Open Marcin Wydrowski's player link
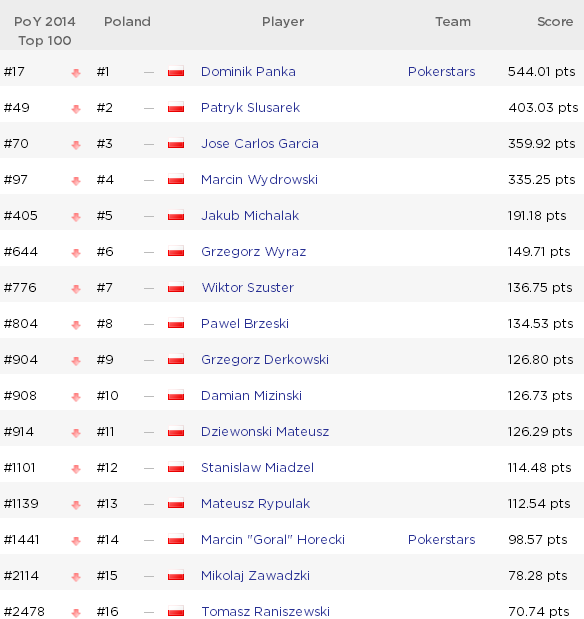 tap(259, 180)
